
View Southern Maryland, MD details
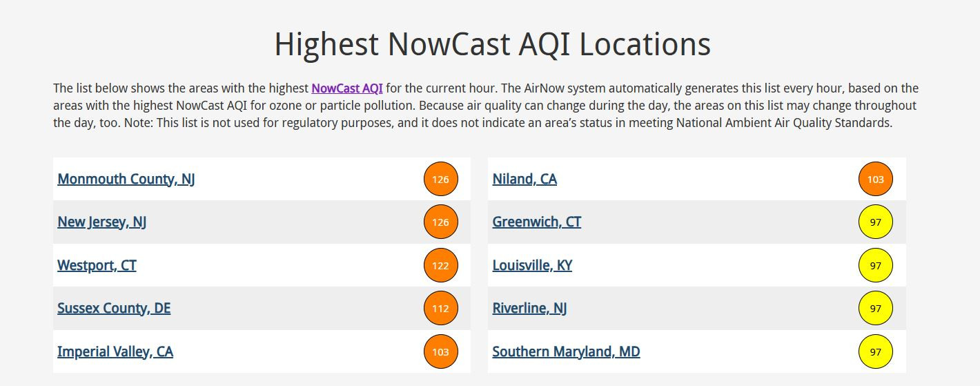click(566, 351)
